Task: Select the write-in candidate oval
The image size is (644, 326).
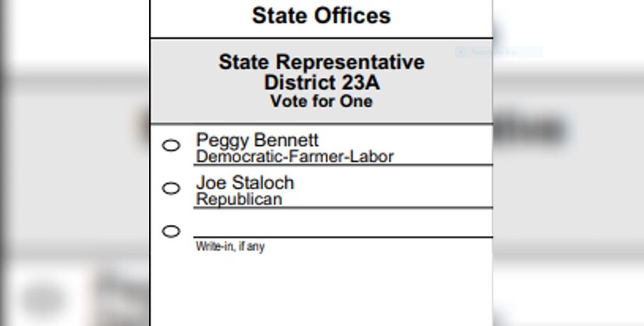Action: pyautogui.click(x=171, y=231)
